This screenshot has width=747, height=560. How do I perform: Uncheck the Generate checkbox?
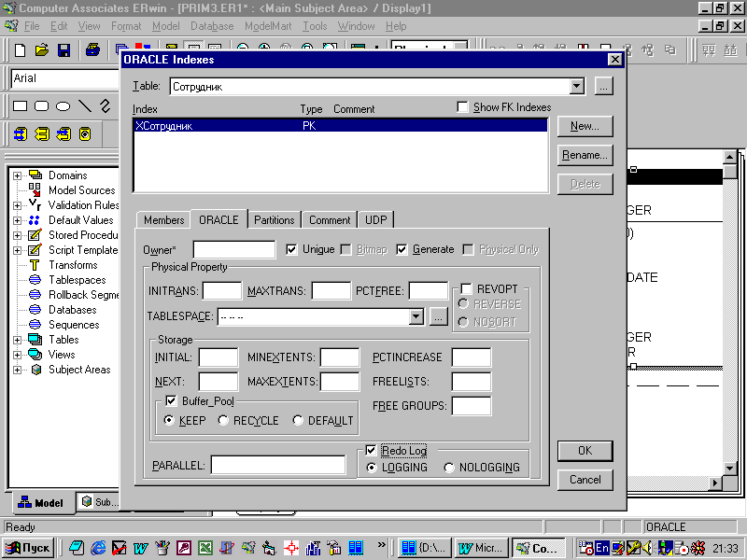(x=402, y=249)
